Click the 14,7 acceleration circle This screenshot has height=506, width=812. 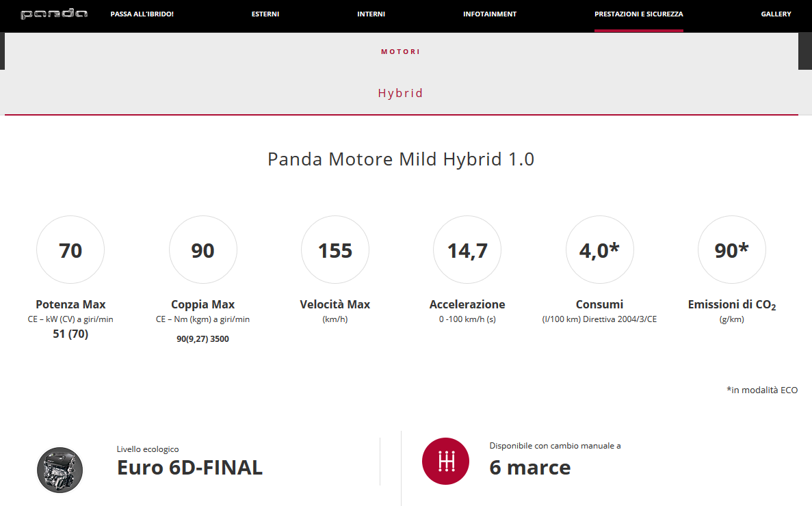(467, 250)
